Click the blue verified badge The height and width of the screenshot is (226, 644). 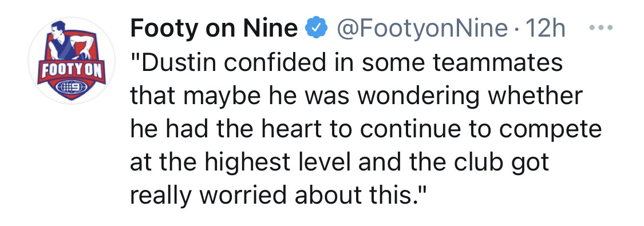point(316,29)
